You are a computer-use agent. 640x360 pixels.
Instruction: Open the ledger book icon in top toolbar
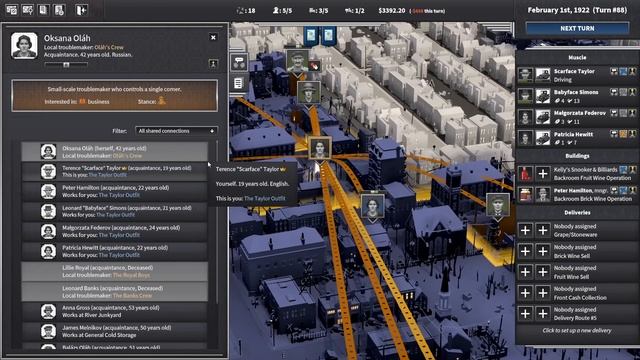point(43,10)
